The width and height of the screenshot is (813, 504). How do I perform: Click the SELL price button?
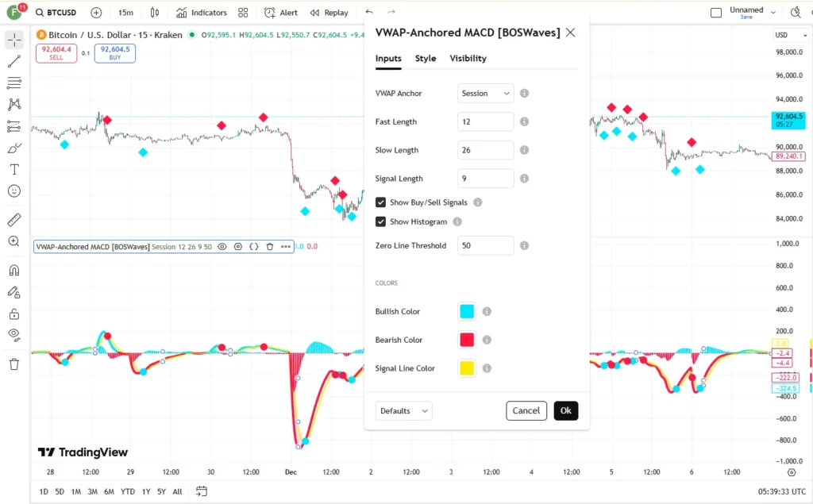tap(56, 53)
